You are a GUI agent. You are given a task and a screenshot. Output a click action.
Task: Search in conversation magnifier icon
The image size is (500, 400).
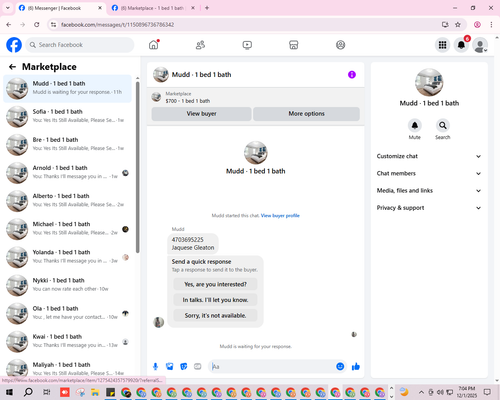(443, 125)
